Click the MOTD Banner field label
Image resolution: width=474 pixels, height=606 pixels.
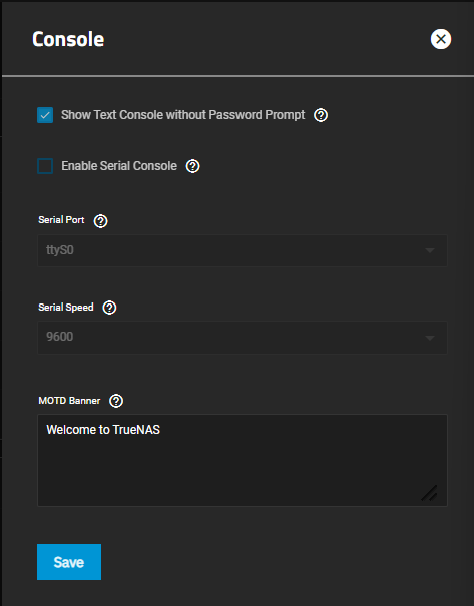[x=69, y=401]
